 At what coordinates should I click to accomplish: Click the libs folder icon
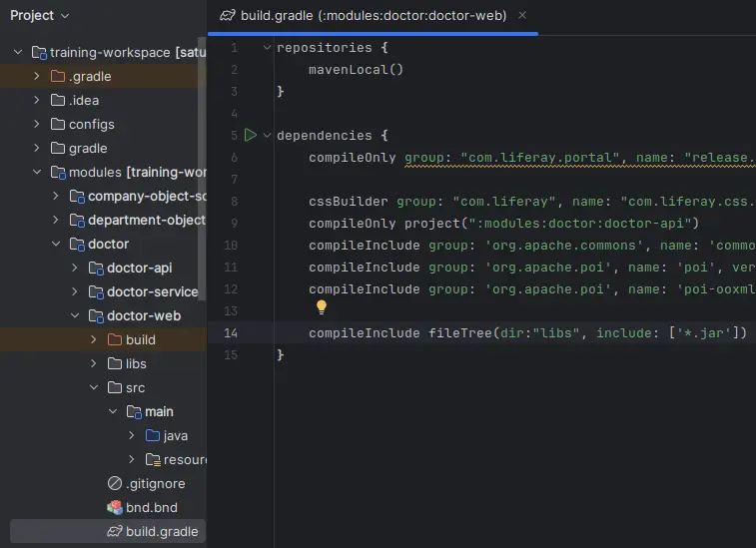coord(115,363)
